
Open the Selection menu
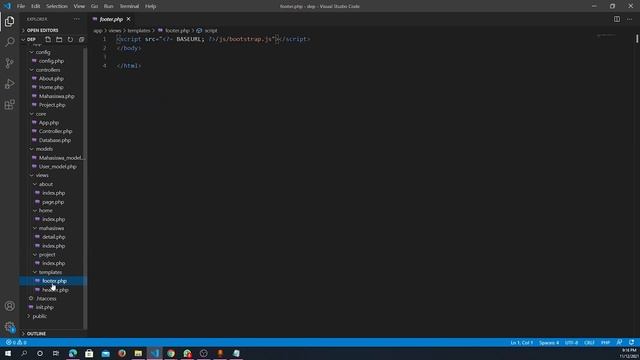pos(57,6)
